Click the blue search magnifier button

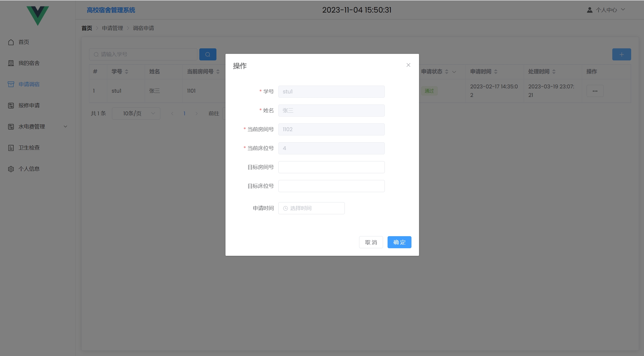point(208,54)
